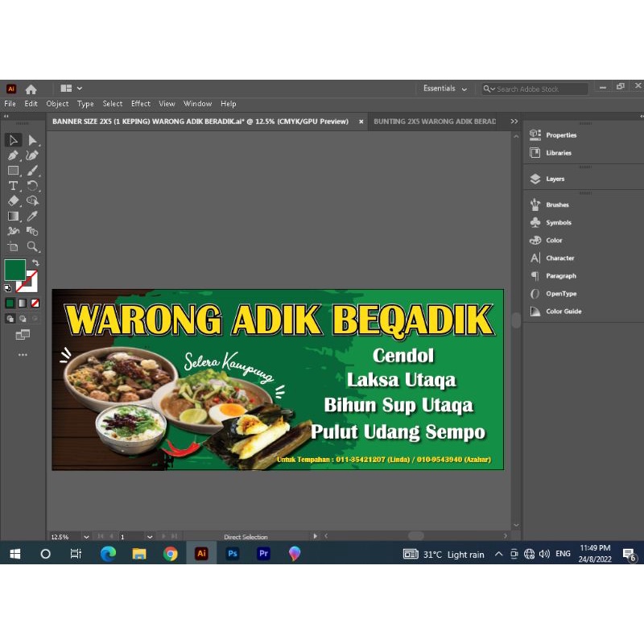Switch to BUNTING 2X5 WARONG ADIK document tab
Image resolution: width=644 pixels, height=644 pixels.
click(435, 122)
